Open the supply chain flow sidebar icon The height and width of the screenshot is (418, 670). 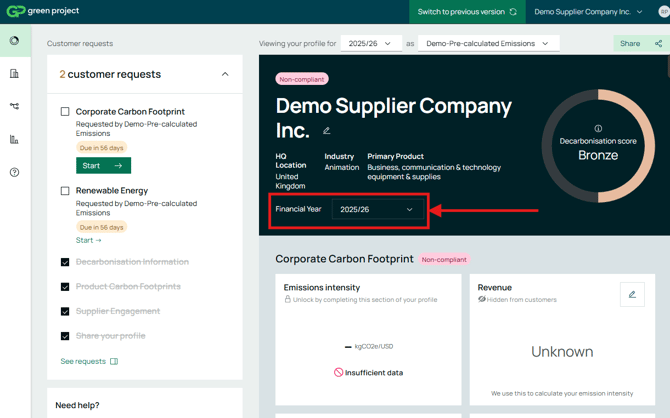tap(14, 106)
